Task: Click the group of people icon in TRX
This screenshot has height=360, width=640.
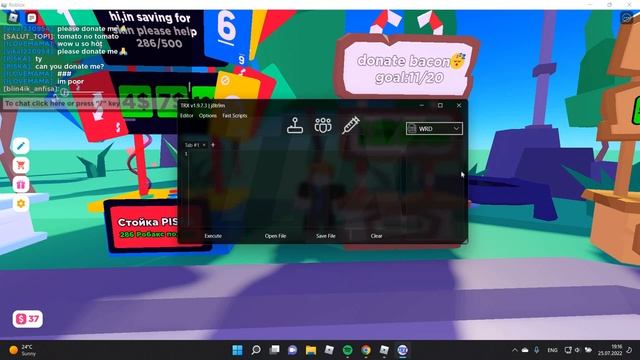Action: [323, 125]
